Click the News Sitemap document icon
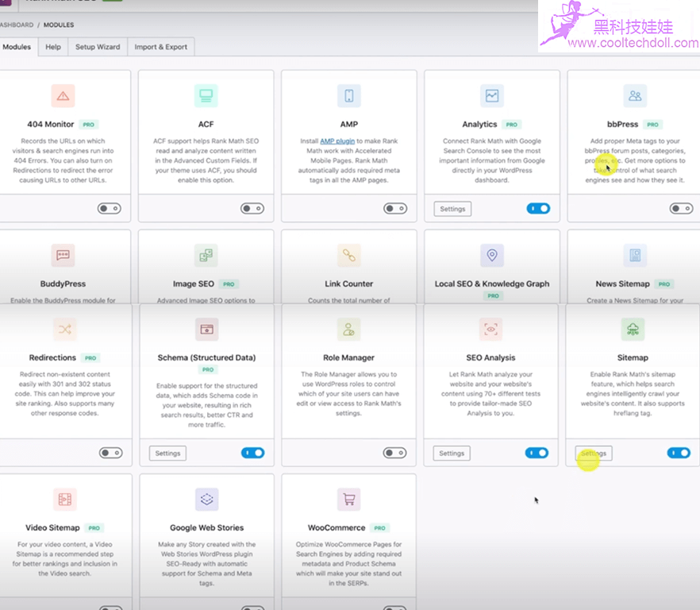 635,255
